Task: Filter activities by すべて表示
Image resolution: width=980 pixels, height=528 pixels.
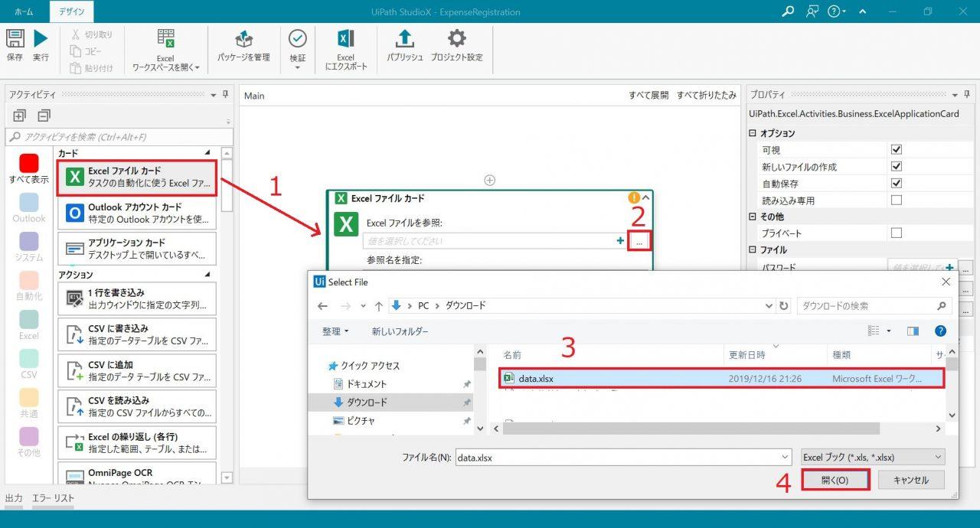Action: click(x=29, y=168)
